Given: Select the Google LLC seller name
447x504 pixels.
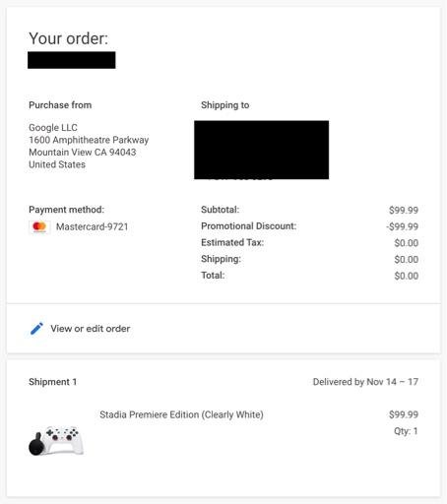Looking at the screenshot, I should (53, 127).
